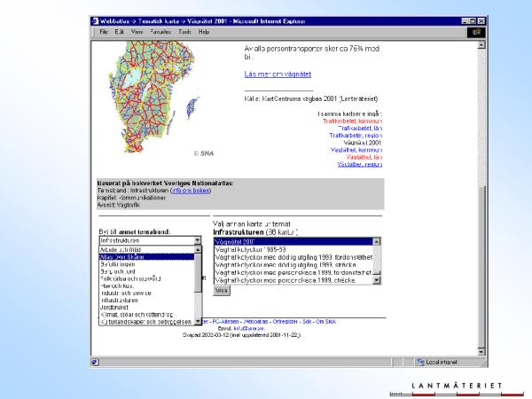Select 'Vägnätet 2001' in the map listbox
This screenshot has width=532, height=399.
pyautogui.click(x=239, y=241)
